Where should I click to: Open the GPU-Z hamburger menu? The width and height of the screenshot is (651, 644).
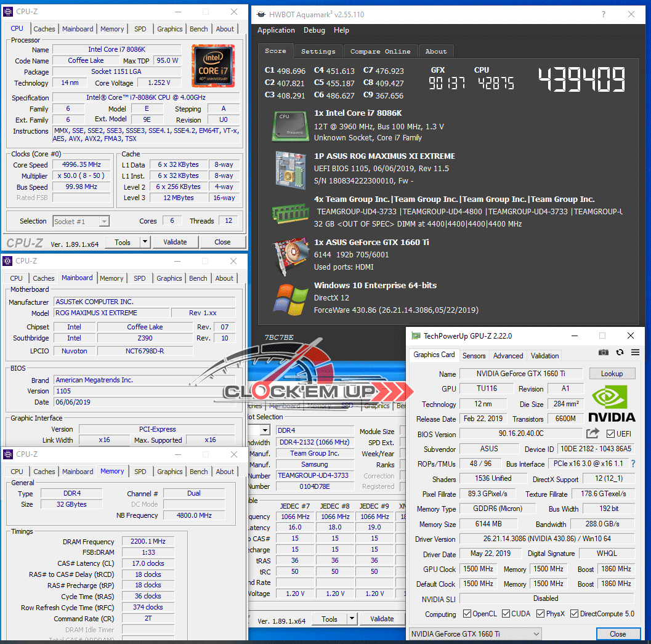tap(635, 352)
